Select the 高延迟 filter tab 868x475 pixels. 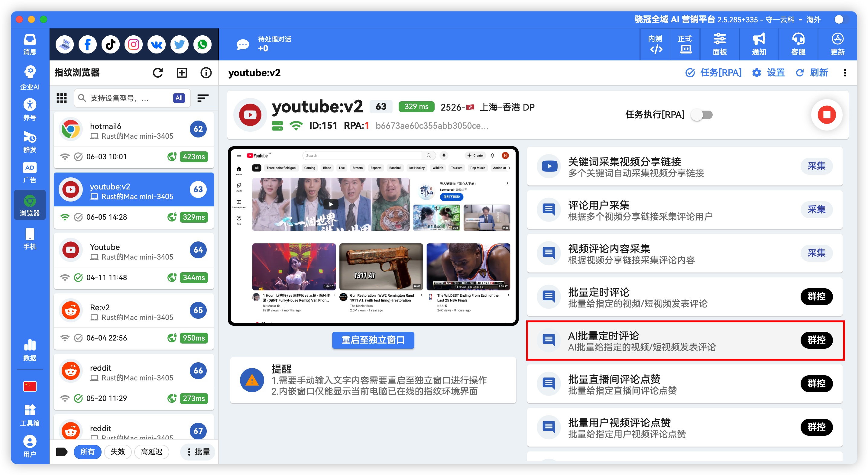click(x=152, y=452)
